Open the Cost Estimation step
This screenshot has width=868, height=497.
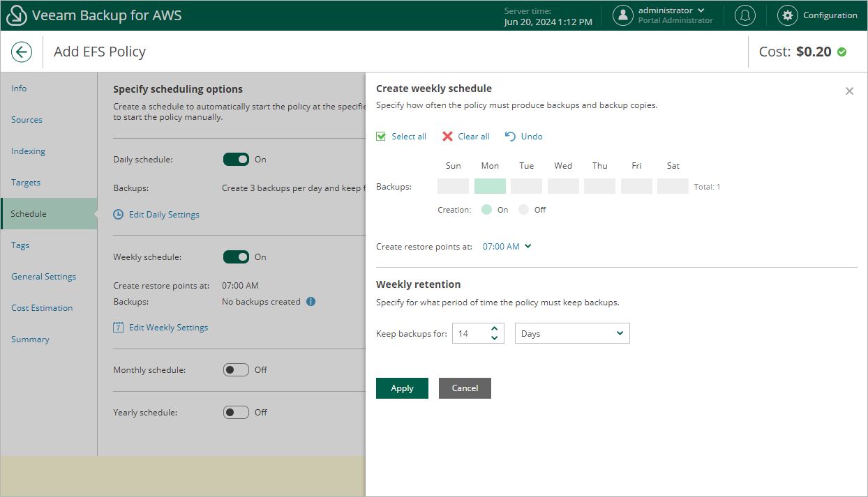[x=49, y=308]
